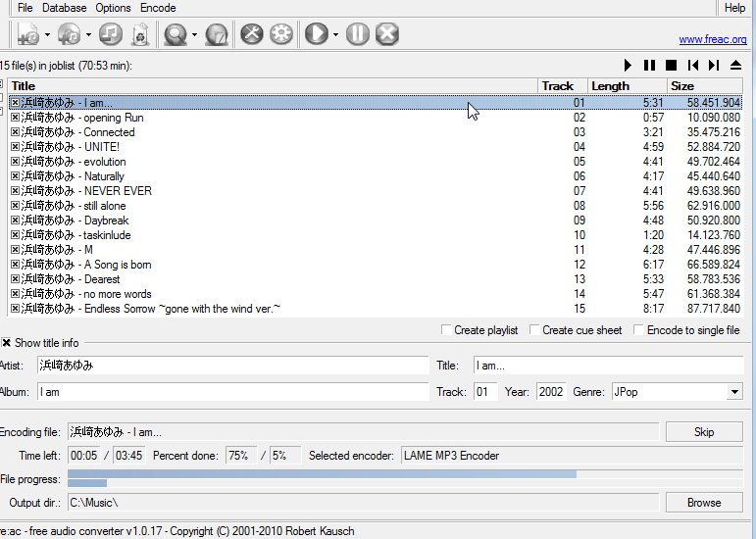Pause encoding with the toolbar pause icon
The image size is (756, 539).
[x=357, y=34]
